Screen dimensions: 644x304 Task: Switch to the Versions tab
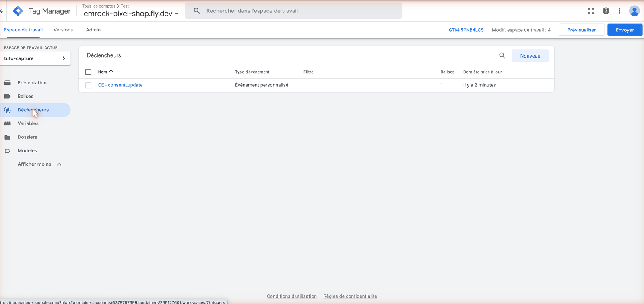tap(63, 30)
